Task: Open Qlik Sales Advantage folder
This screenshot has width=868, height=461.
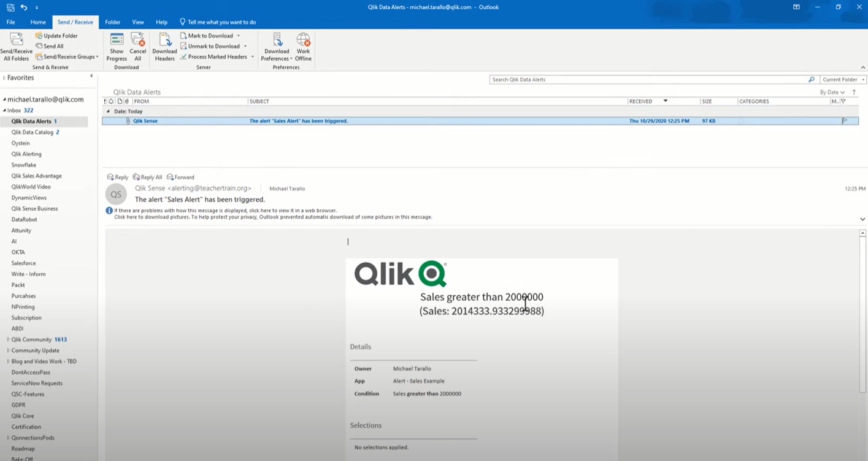Action: pos(36,176)
